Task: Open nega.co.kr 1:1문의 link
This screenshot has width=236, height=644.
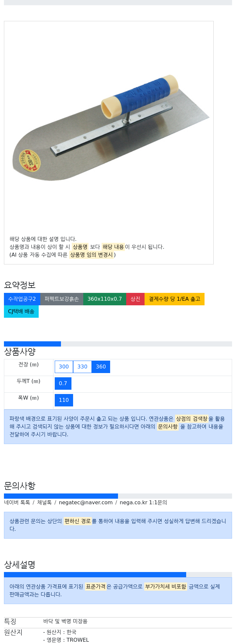Action: click(143, 502)
